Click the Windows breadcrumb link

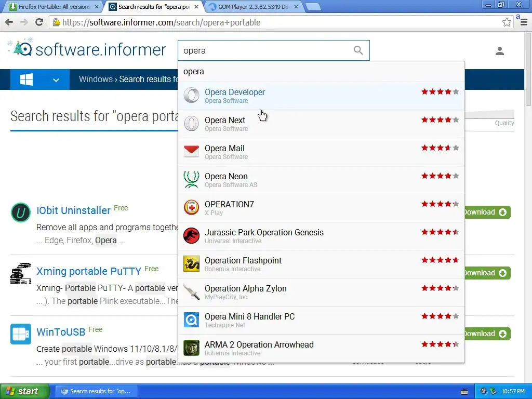(96, 79)
